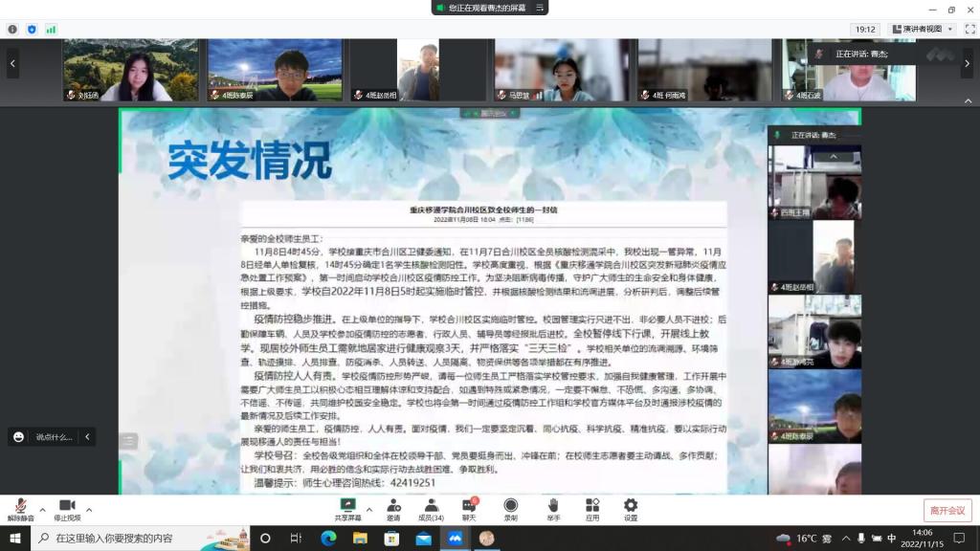Click the Share Screen (共享屏幕) icon
980x551 pixels.
347,505
